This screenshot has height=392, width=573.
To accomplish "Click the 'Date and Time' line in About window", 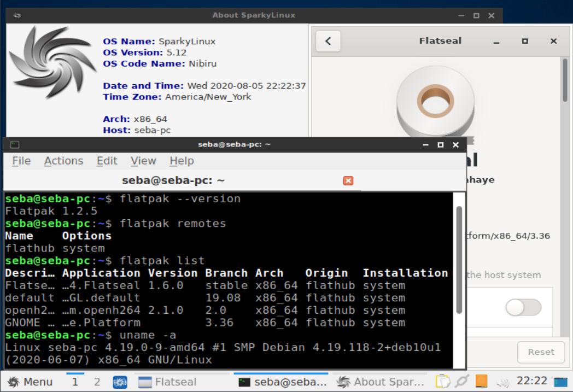I will click(x=204, y=86).
